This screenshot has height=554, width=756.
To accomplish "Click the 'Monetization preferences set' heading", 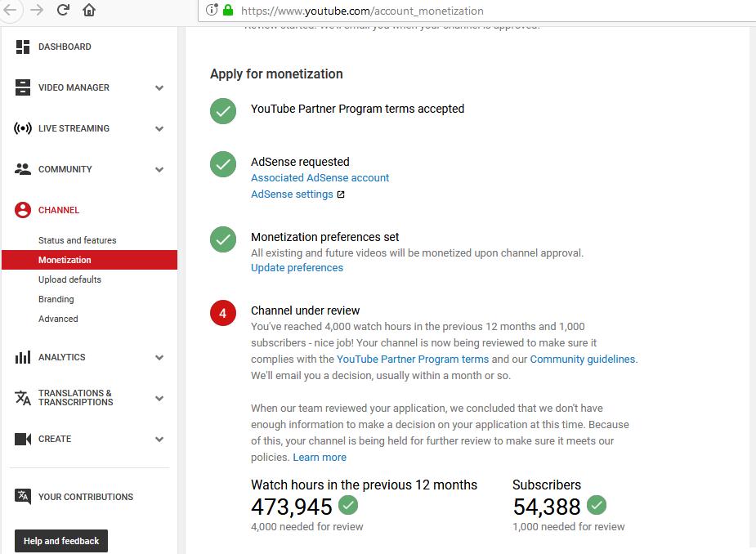I will tap(325, 237).
